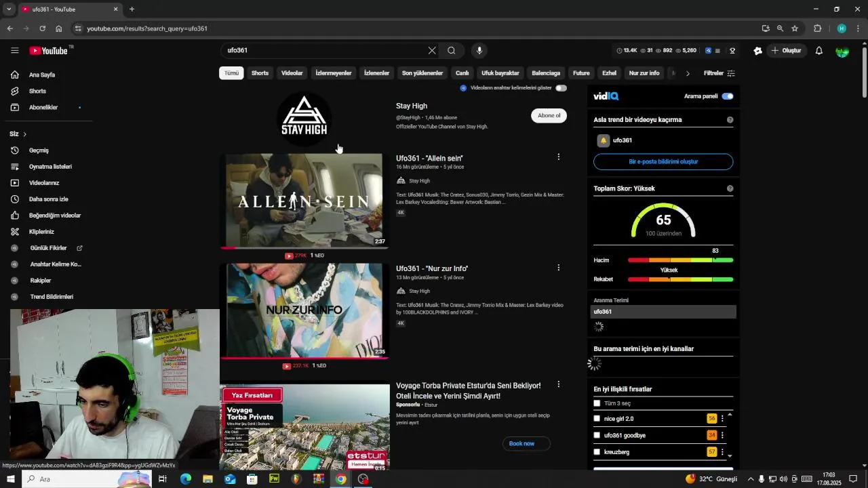
Task: Open the vidIQ trophy icon
Action: [732, 51]
